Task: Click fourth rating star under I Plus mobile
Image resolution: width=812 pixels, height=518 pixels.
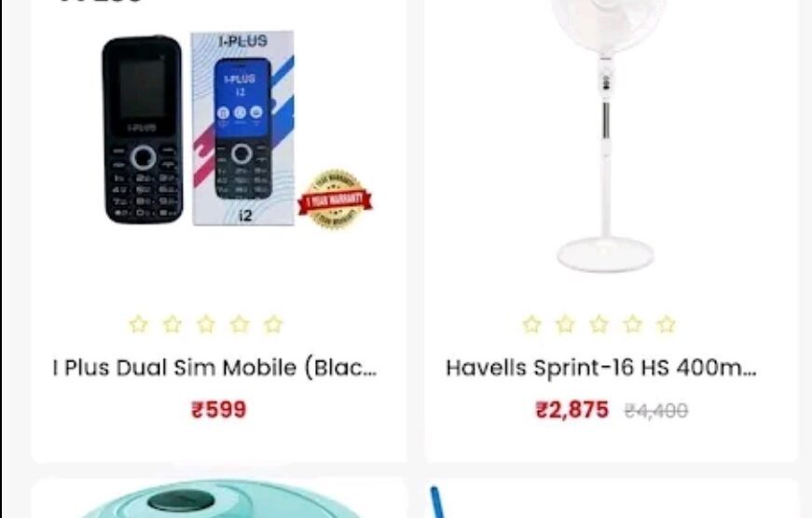Action: point(240,324)
